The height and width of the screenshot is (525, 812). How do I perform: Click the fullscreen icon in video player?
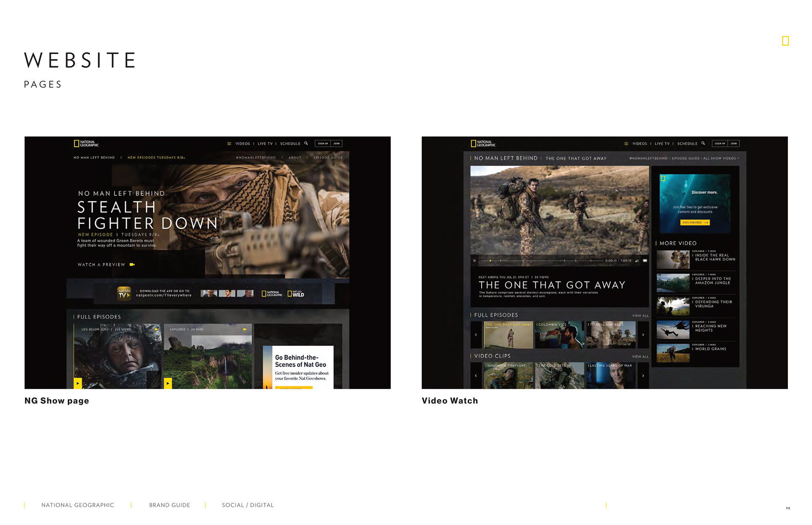click(x=645, y=261)
